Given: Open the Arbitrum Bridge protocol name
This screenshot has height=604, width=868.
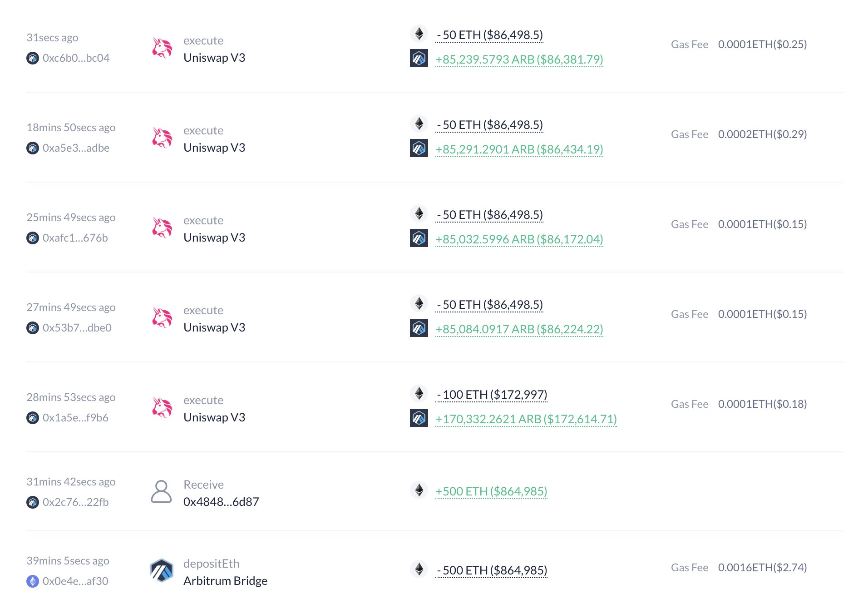Looking at the screenshot, I should tap(225, 581).
